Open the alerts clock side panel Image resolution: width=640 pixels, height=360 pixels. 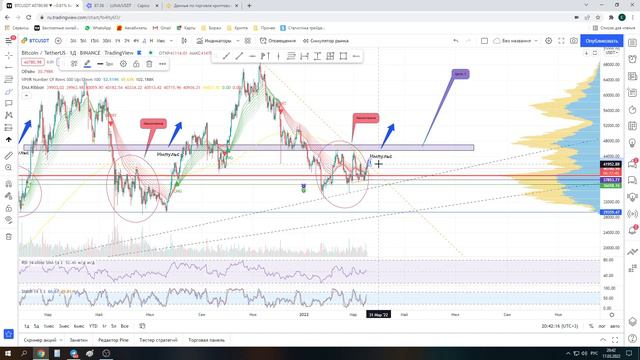tap(632, 59)
